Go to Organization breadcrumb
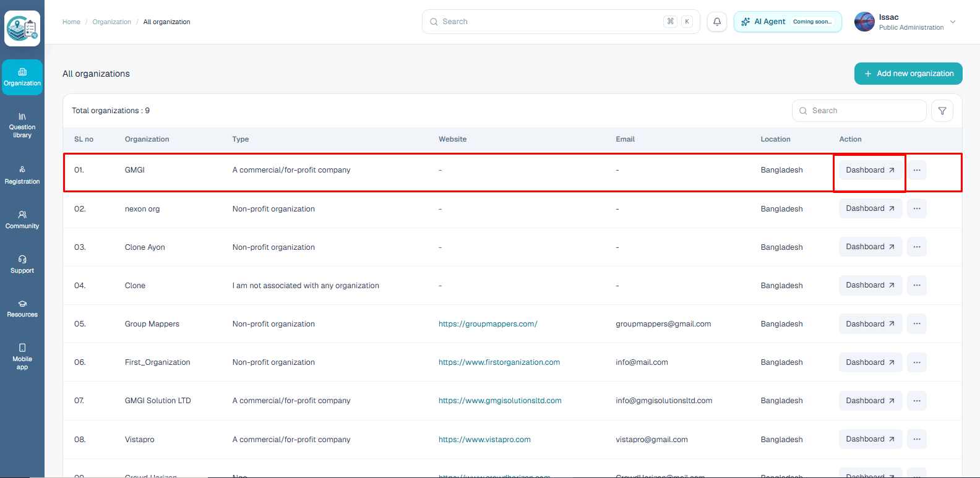Viewport: 980px width, 478px height. 111,22
